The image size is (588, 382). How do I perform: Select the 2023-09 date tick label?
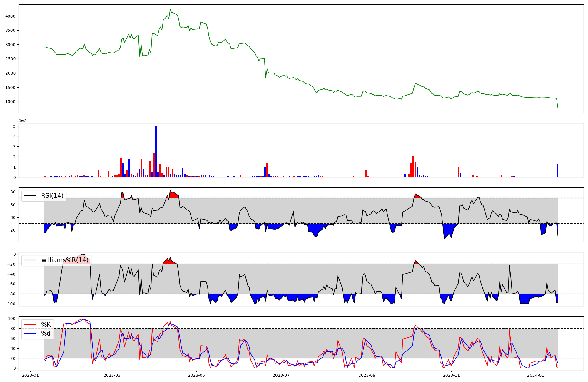click(367, 375)
